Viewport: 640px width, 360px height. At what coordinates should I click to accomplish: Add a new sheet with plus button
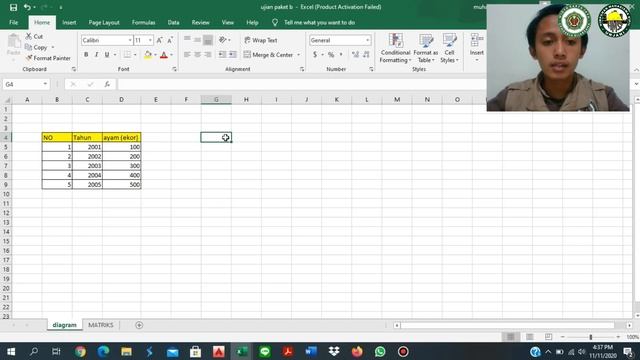point(139,325)
